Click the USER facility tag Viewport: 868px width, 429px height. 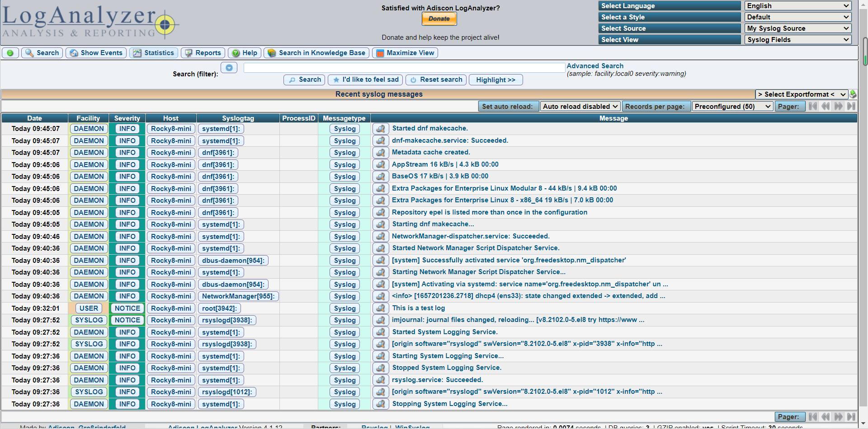click(89, 308)
